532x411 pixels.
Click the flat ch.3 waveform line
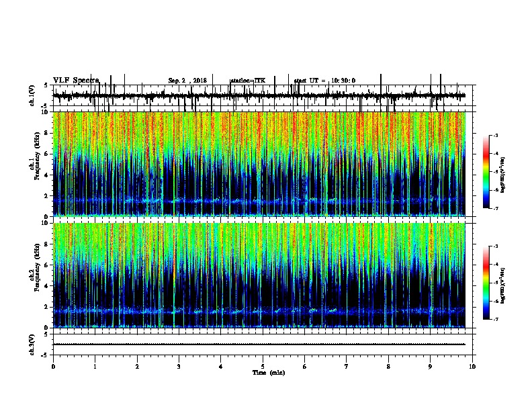pyautogui.click(x=259, y=345)
